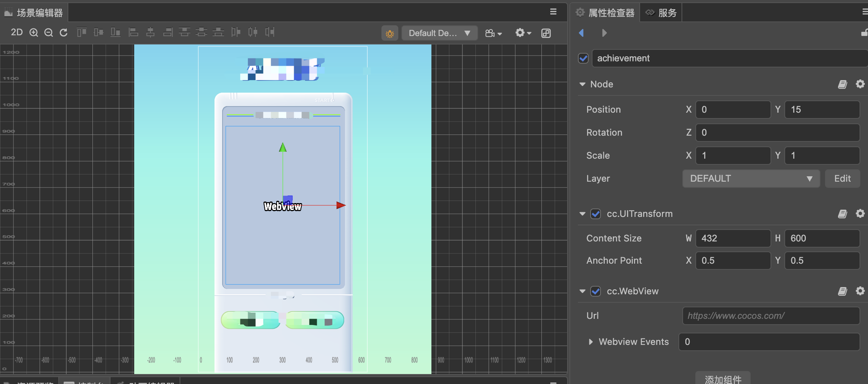The image size is (868, 384).
Task: Align selected nodes to horizontal center
Action: click(150, 32)
